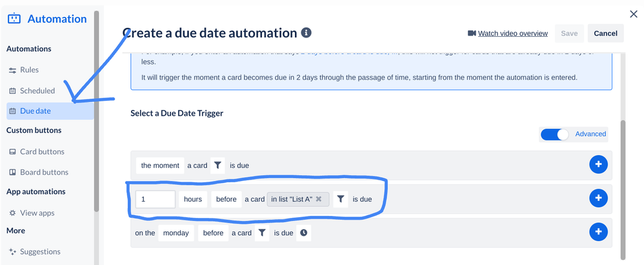The image size is (644, 265).
Task: Change the 'monday' day option
Action: pyautogui.click(x=176, y=233)
